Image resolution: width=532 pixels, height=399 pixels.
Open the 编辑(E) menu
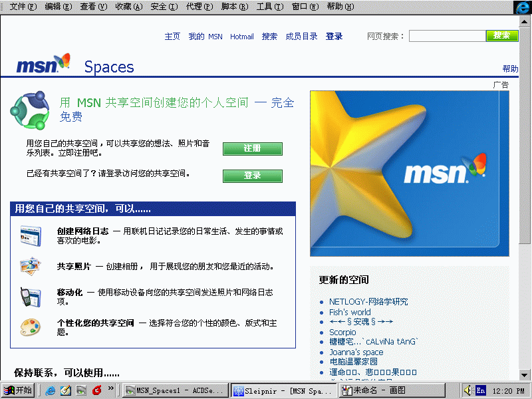(59, 7)
